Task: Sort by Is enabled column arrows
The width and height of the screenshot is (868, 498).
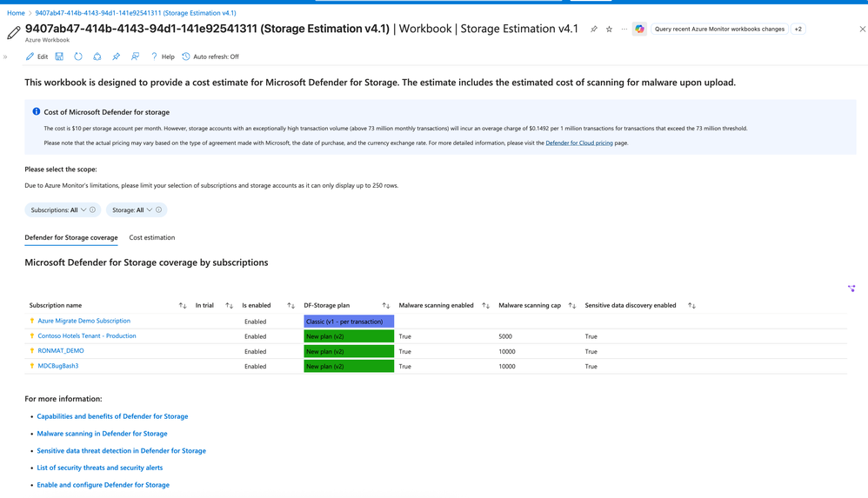Action: (x=290, y=305)
